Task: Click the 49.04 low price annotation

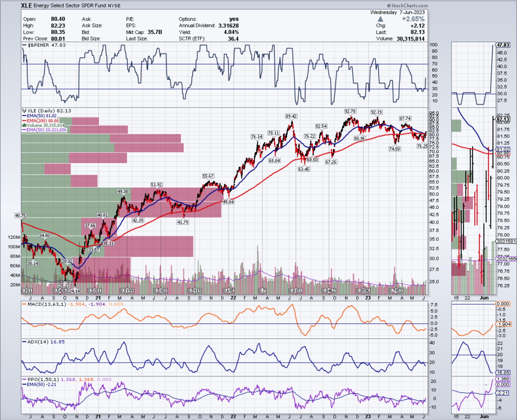Action: coord(228,202)
